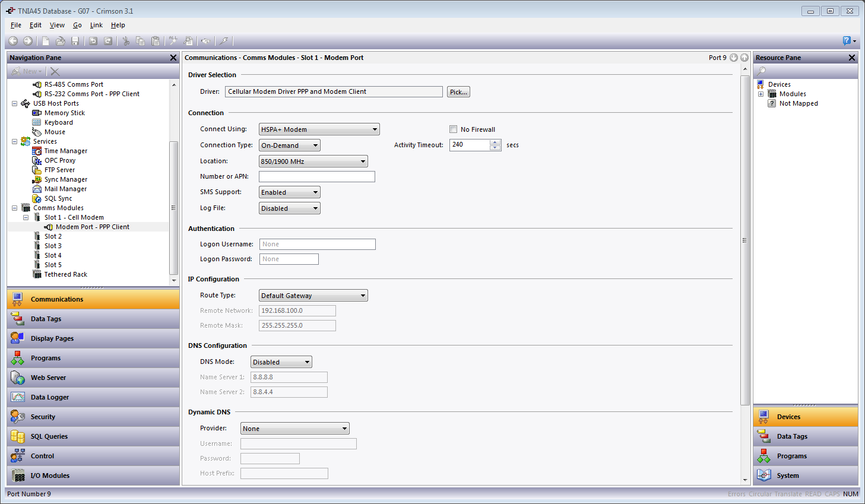Switch to Display Pages category

click(x=93, y=338)
